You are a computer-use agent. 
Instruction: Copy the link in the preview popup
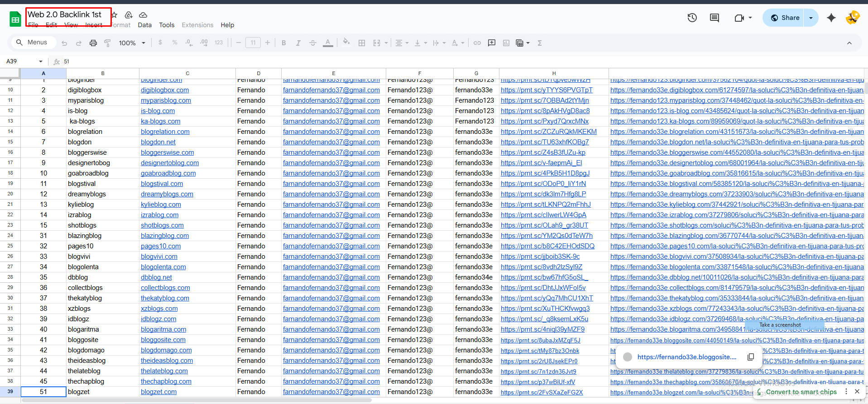tap(750, 357)
